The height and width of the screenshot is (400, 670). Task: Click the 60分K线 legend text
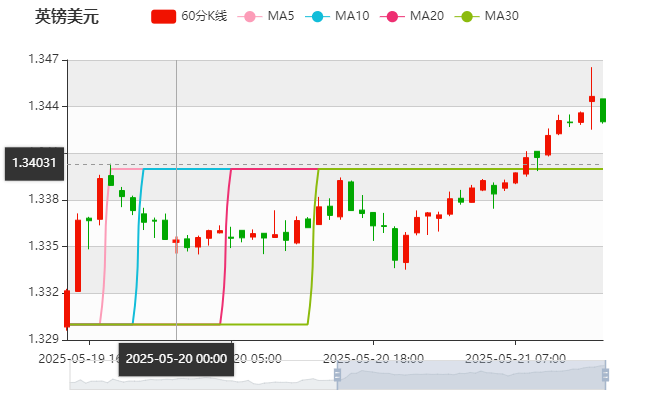click(x=204, y=16)
